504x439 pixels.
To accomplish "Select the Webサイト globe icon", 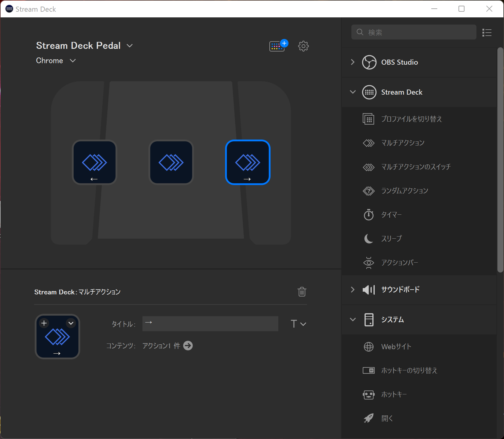I will [x=368, y=346].
